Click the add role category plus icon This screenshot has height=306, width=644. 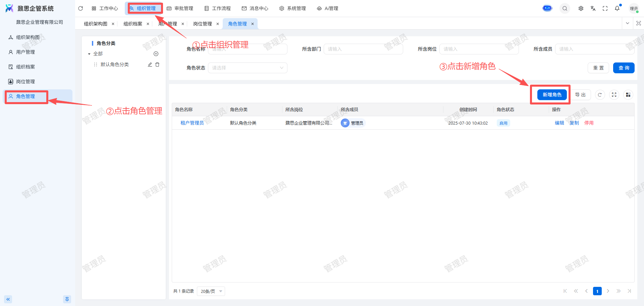156,54
